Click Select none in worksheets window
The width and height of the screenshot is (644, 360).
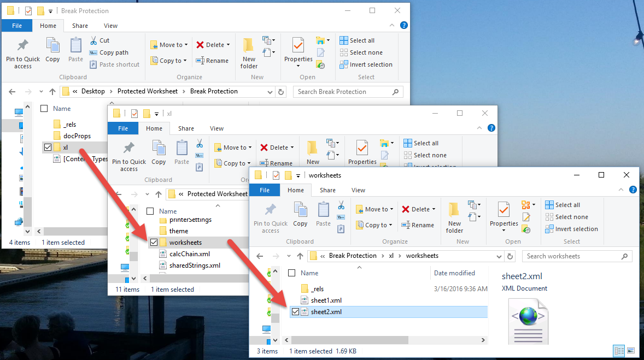click(567, 217)
